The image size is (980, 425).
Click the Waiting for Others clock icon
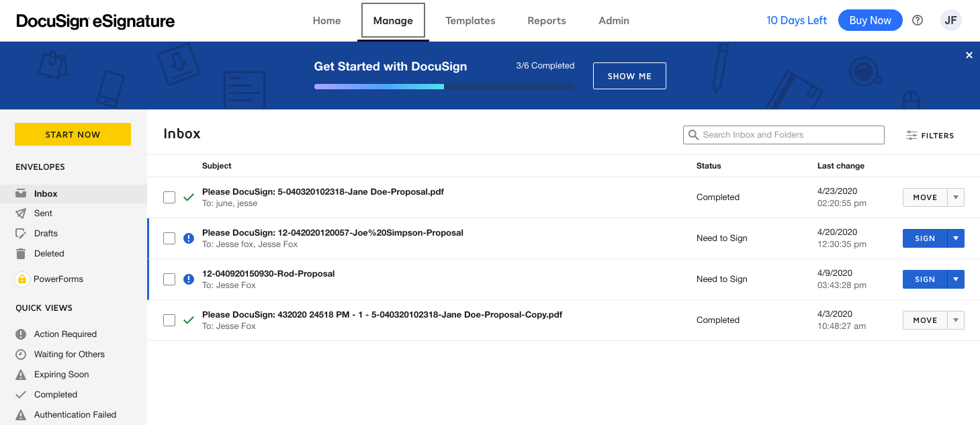(21, 355)
